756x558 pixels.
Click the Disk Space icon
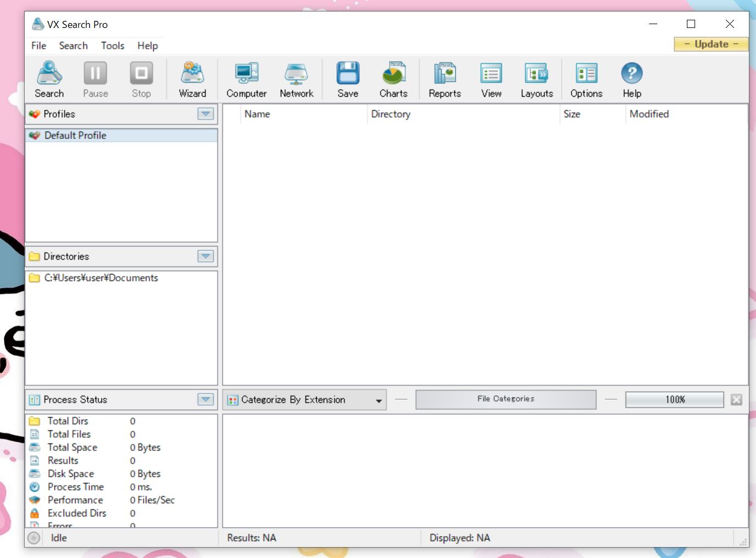click(35, 474)
